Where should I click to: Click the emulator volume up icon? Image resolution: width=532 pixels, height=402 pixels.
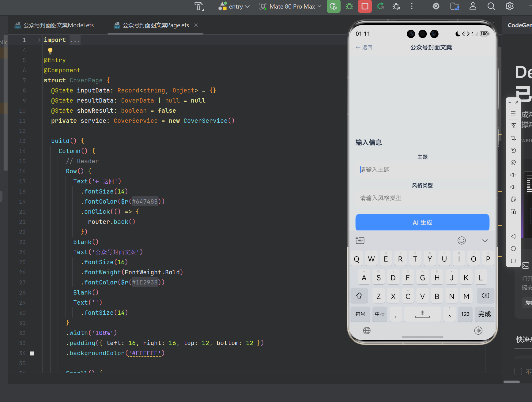[513, 175]
